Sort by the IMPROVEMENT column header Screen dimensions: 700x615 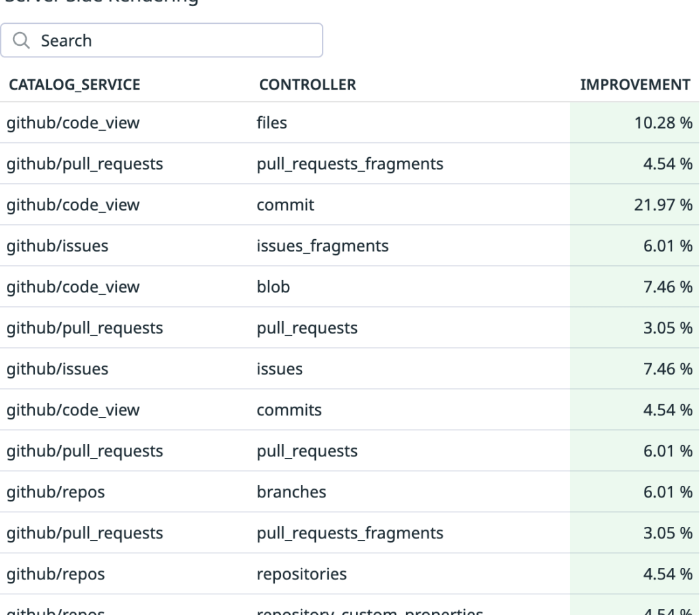pyautogui.click(x=635, y=85)
